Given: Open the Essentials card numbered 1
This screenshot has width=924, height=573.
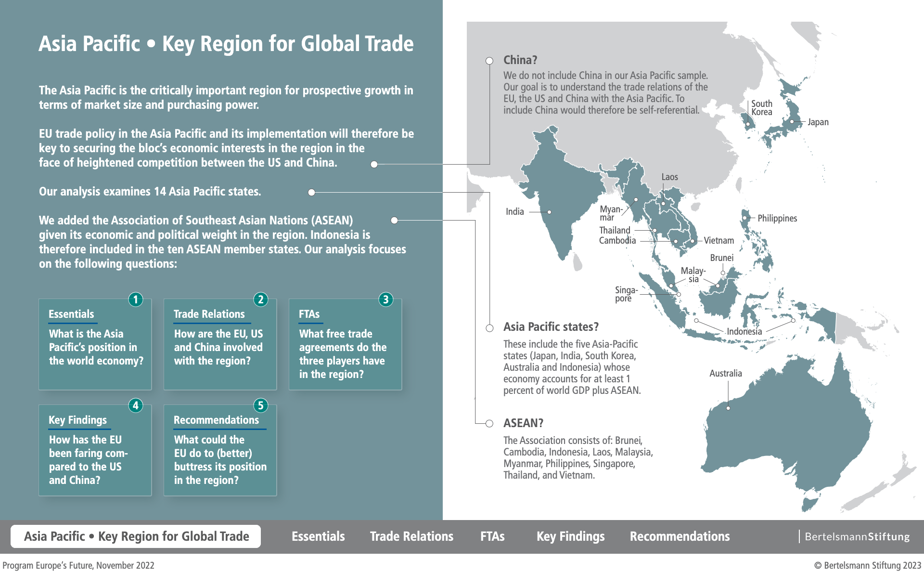Looking at the screenshot, I should pos(95,344).
